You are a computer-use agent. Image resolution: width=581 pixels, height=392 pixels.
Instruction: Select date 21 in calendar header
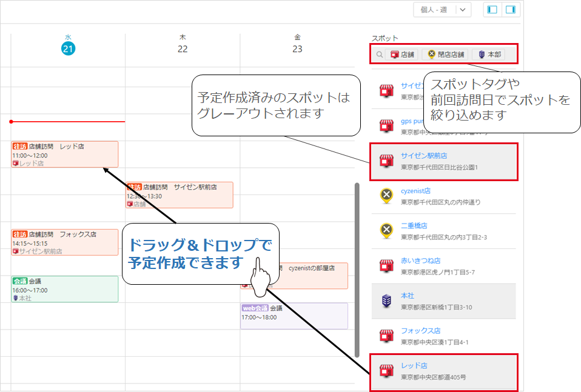pyautogui.click(x=68, y=48)
